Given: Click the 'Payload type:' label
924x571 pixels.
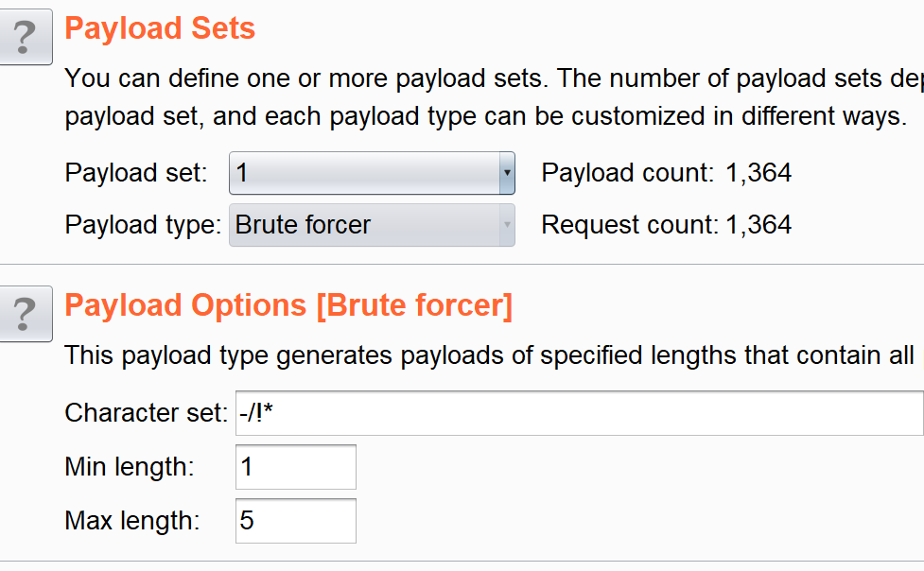Looking at the screenshot, I should click(x=143, y=225).
